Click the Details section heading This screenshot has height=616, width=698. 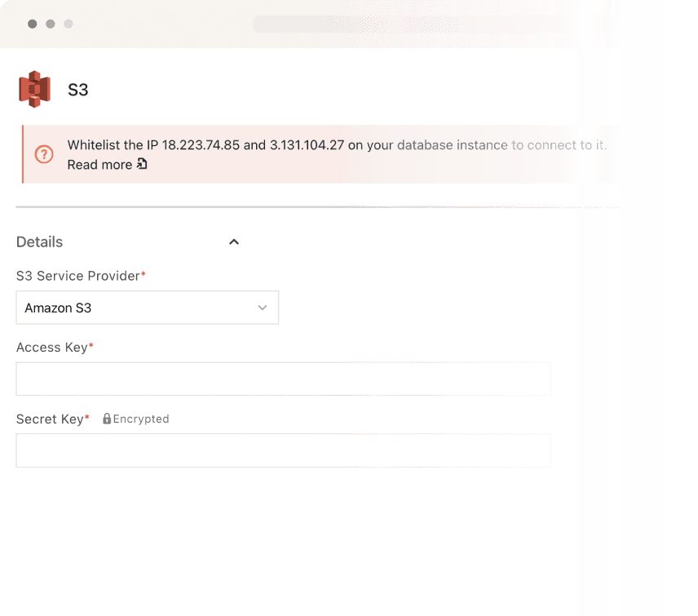click(39, 242)
